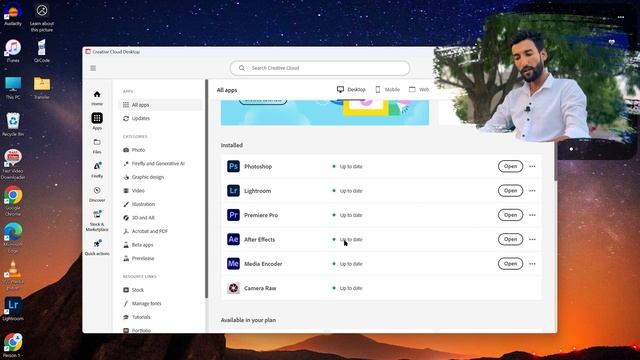Image resolution: width=640 pixels, height=360 pixels.
Task: Open more options for Photoshop
Action: click(532, 167)
